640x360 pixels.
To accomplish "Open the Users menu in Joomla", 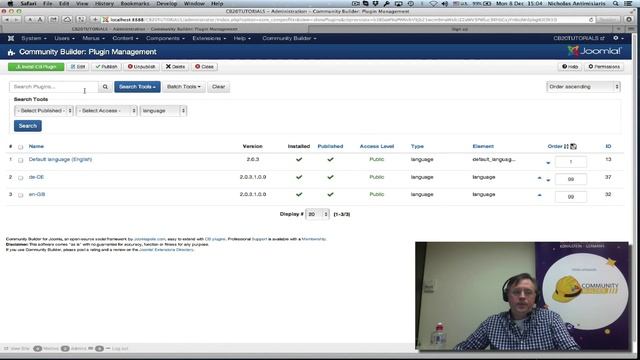I will pyautogui.click(x=64, y=38).
